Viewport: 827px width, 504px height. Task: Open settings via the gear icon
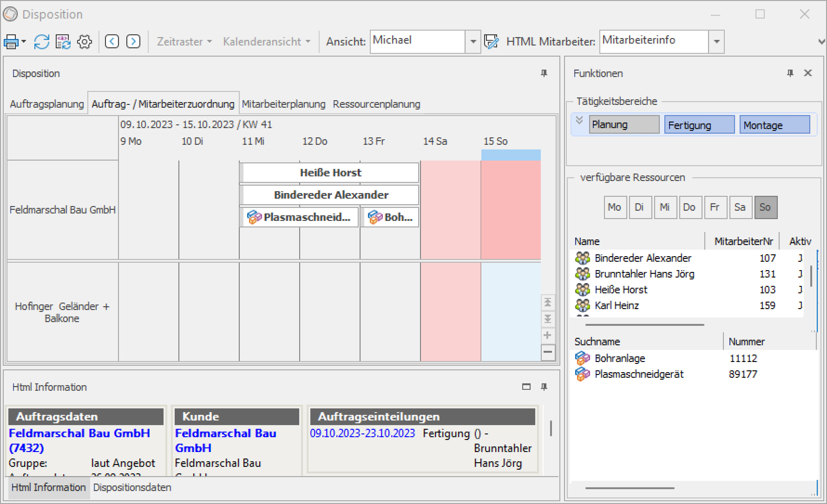coord(84,42)
